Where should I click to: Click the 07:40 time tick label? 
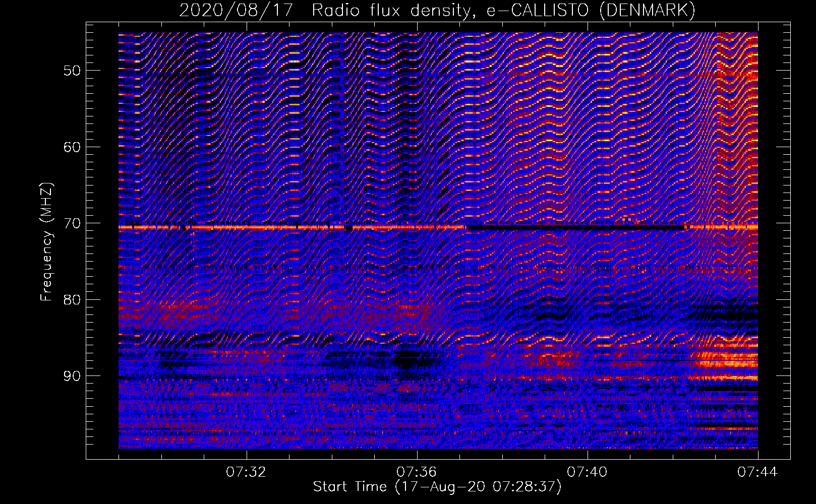point(587,472)
